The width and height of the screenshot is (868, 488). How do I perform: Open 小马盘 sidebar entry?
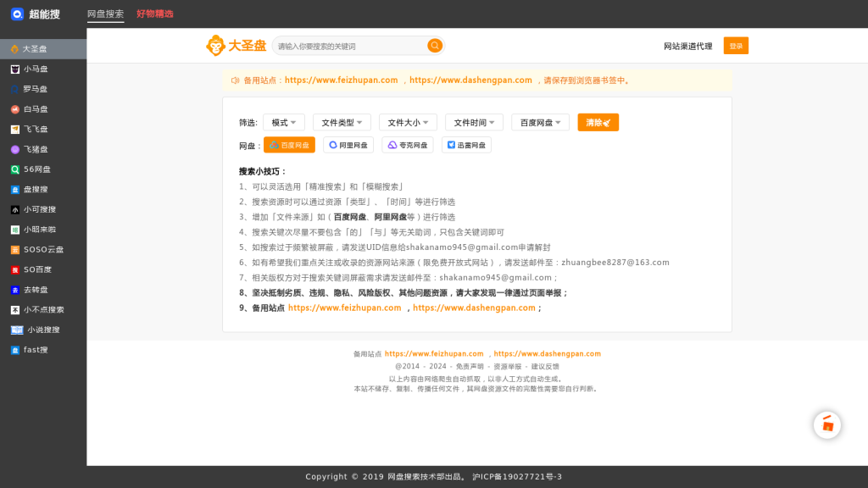43,69
